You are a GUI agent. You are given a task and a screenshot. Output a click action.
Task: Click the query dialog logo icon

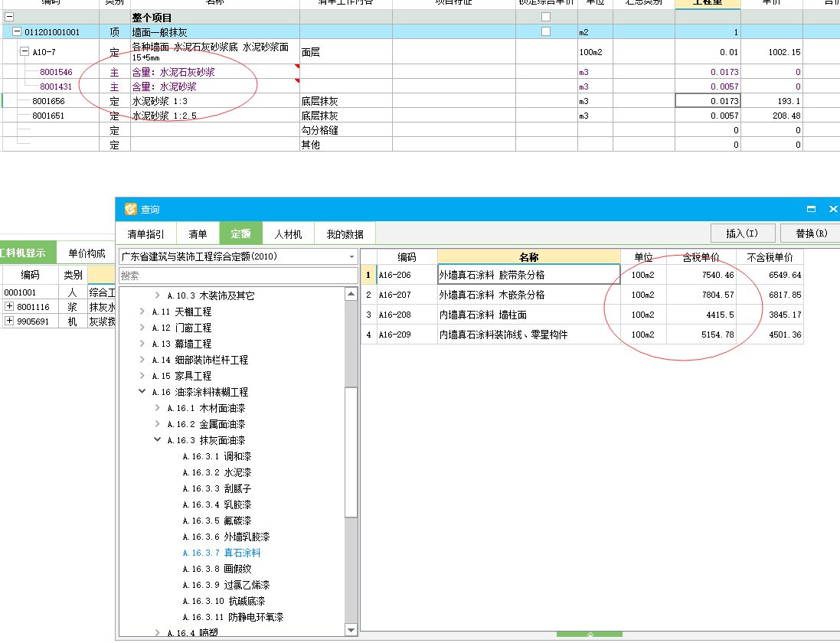click(x=131, y=209)
